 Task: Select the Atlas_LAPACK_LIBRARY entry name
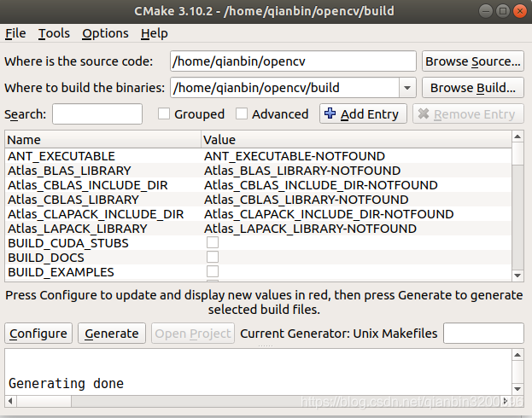78,229
